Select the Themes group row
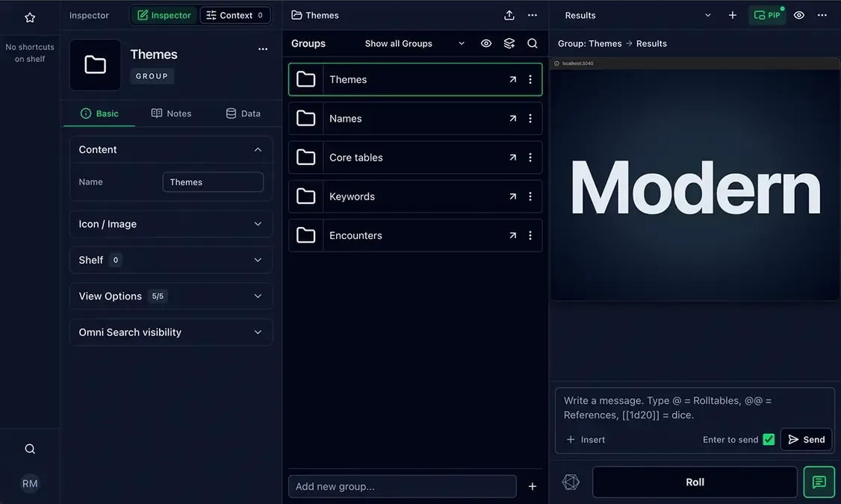Image resolution: width=841 pixels, height=504 pixels. tap(415, 79)
